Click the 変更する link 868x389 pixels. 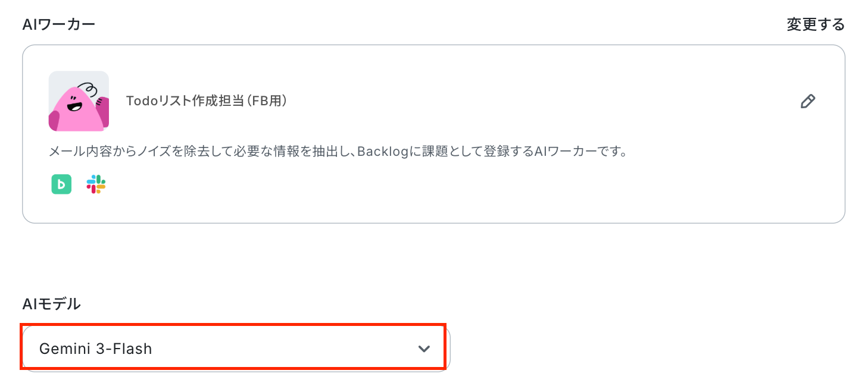816,24
